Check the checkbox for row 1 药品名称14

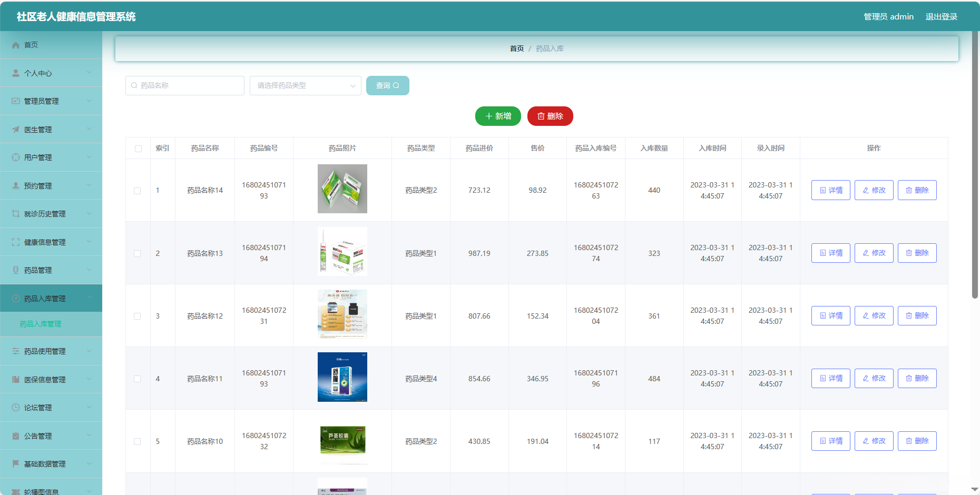coord(138,190)
